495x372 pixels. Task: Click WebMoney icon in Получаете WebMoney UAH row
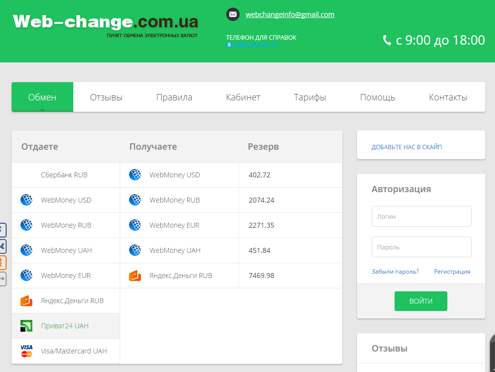[x=135, y=250]
